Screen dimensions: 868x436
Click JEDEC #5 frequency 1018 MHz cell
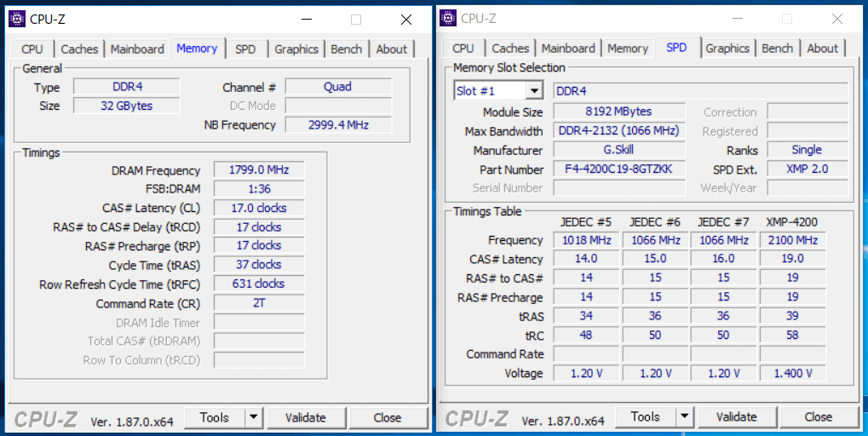pos(586,240)
